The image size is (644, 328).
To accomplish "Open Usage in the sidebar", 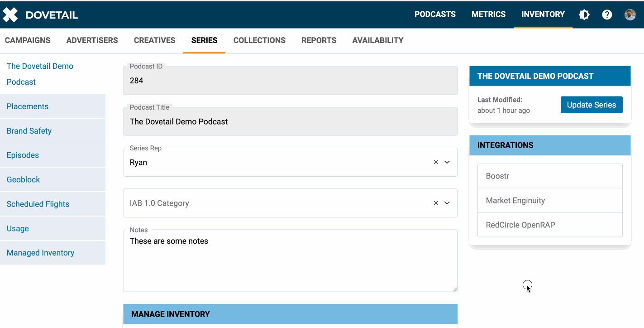I will point(52,229).
